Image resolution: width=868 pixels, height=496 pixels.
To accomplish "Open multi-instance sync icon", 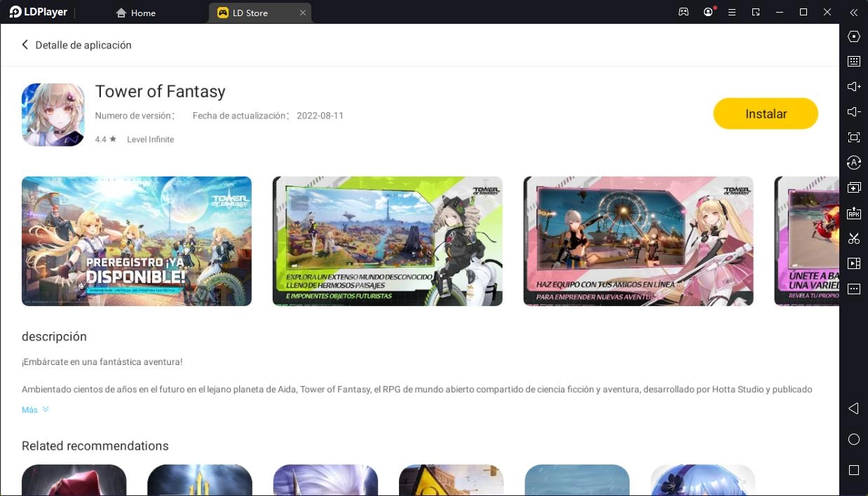I will [853, 188].
